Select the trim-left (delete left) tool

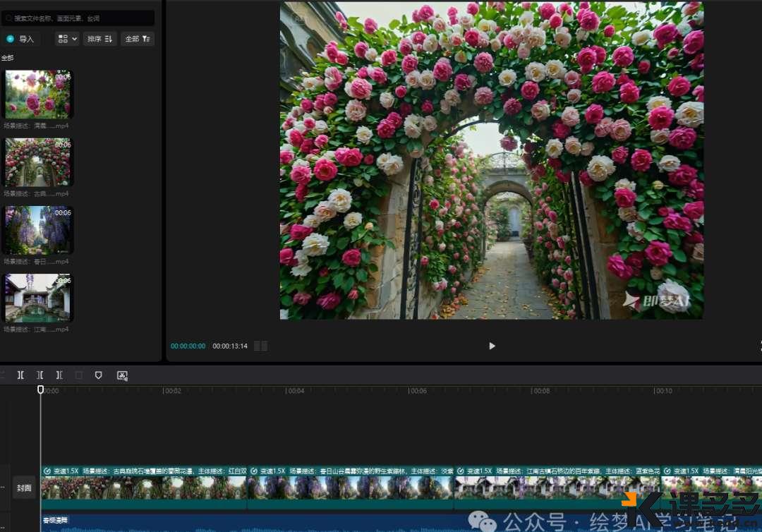[x=40, y=375]
